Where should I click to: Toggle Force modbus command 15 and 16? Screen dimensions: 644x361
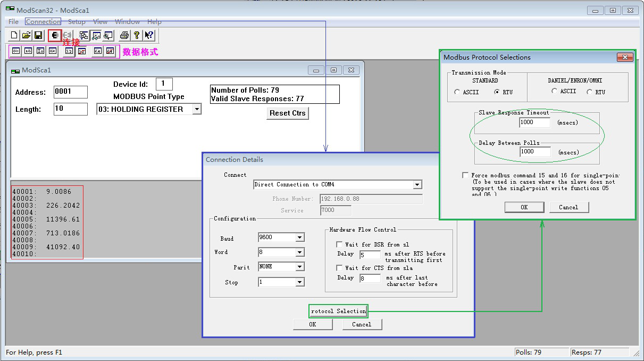[466, 175]
